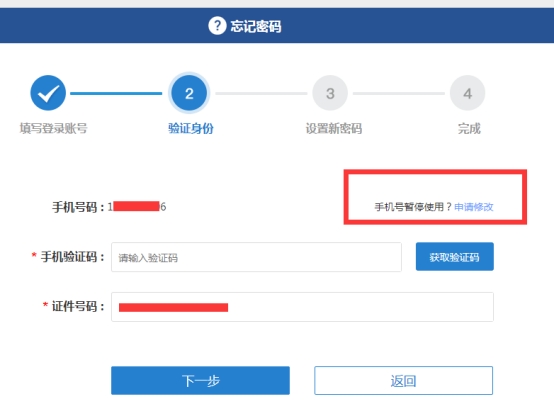Select the step 3 circle indicator

(x=330, y=93)
